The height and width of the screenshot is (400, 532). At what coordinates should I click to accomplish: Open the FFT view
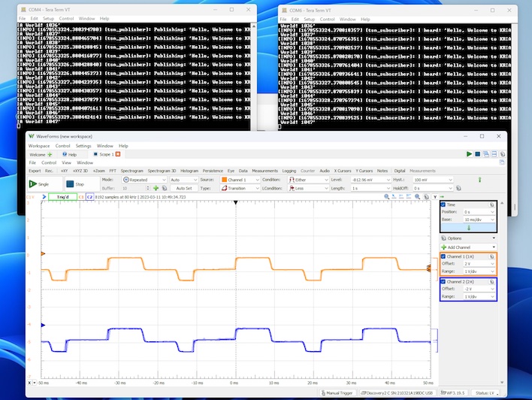(x=113, y=171)
